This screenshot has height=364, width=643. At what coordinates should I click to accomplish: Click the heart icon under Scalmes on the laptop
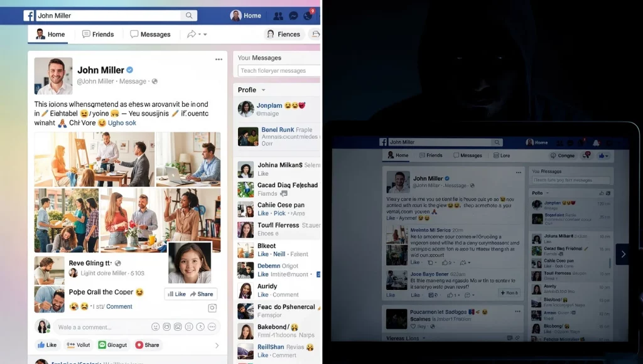pyautogui.click(x=413, y=327)
